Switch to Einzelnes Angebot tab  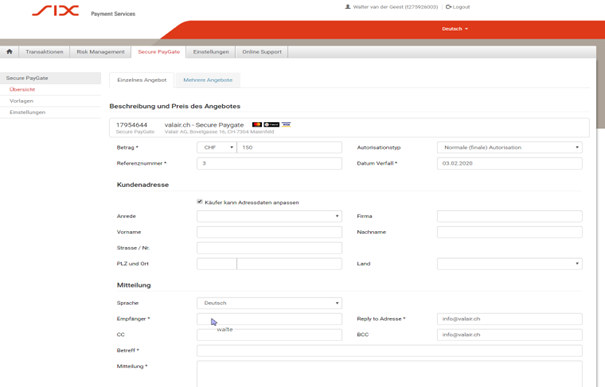pyautogui.click(x=142, y=80)
